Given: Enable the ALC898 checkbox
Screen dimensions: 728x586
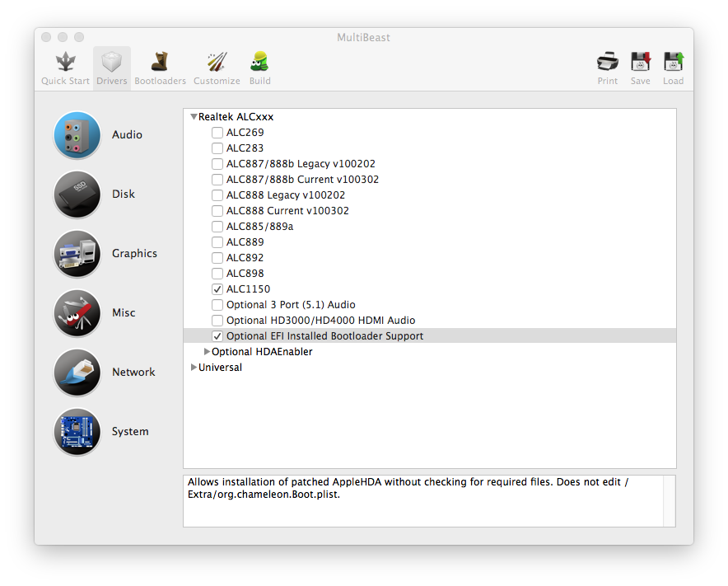Looking at the screenshot, I should [x=217, y=274].
